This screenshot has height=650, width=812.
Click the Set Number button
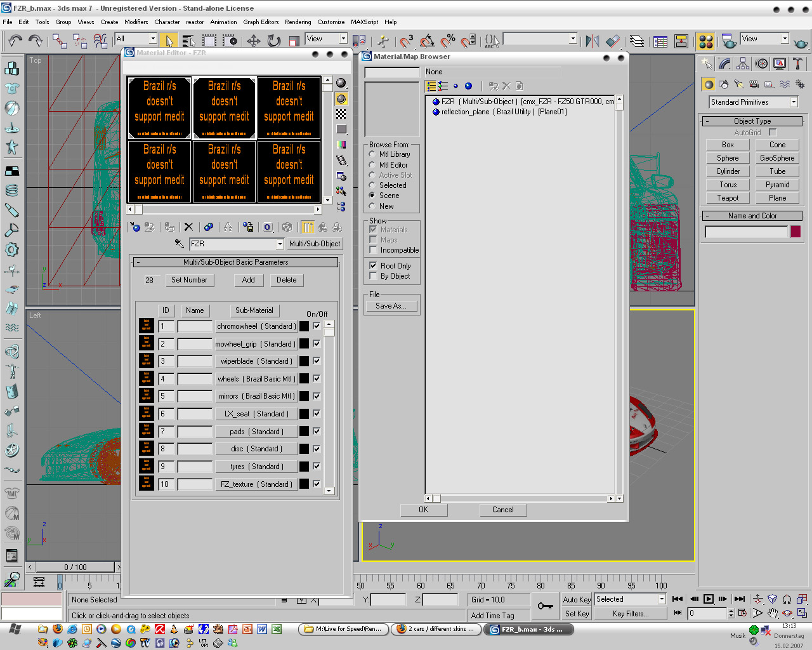tap(189, 280)
